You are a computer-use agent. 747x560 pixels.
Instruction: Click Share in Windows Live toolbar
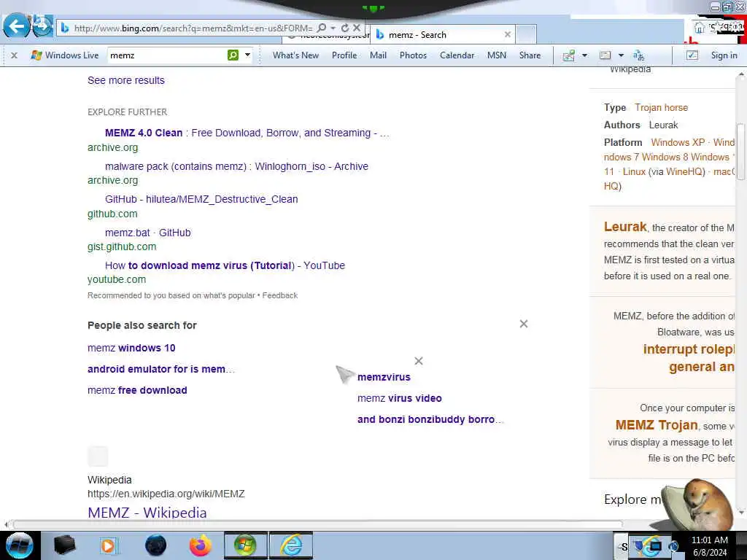tap(530, 55)
